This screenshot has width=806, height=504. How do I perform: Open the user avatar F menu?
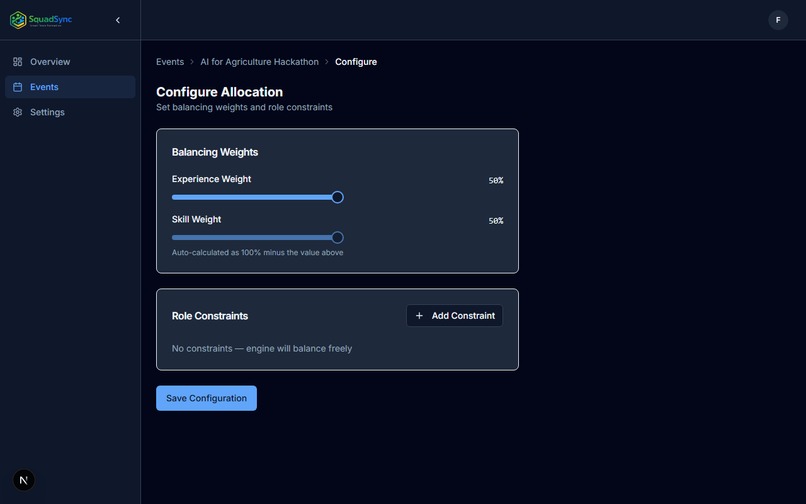(x=778, y=20)
